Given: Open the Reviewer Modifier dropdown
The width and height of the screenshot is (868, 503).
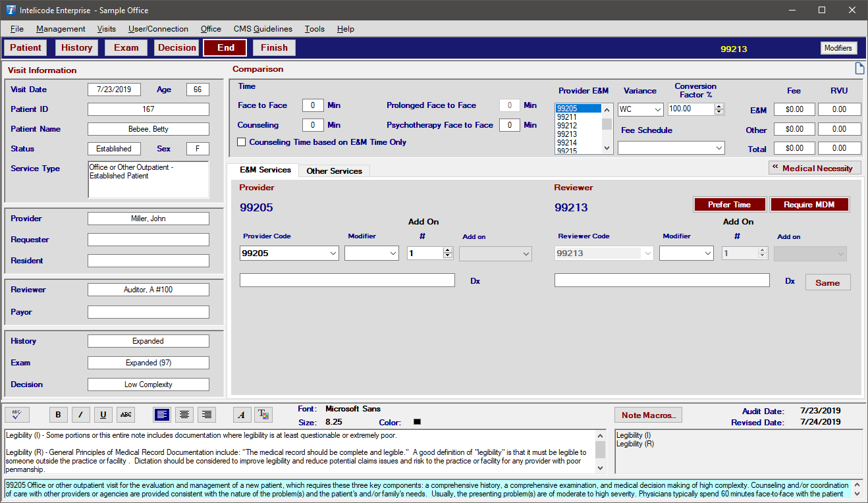Looking at the screenshot, I should tap(707, 253).
